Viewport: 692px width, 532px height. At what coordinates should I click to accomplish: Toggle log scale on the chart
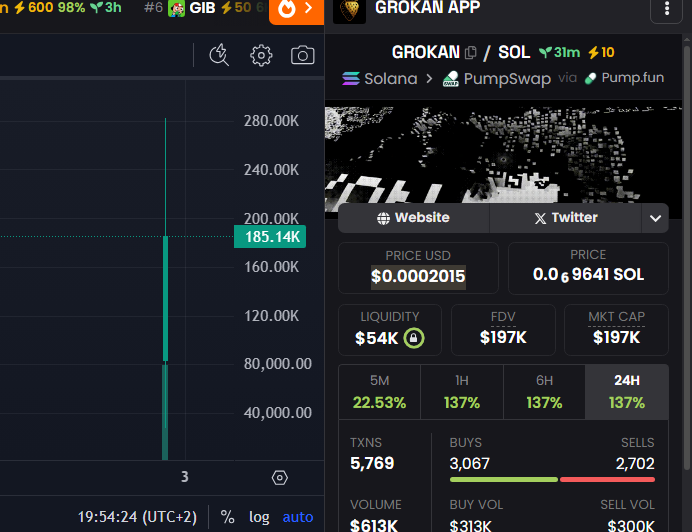pos(259,517)
